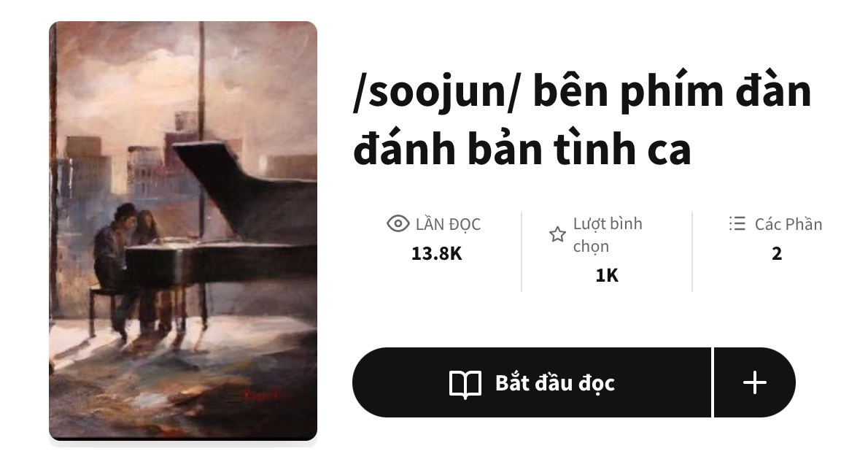The width and height of the screenshot is (868, 470).
Task: Click the list icon next to Các Phần
Action: [737, 223]
